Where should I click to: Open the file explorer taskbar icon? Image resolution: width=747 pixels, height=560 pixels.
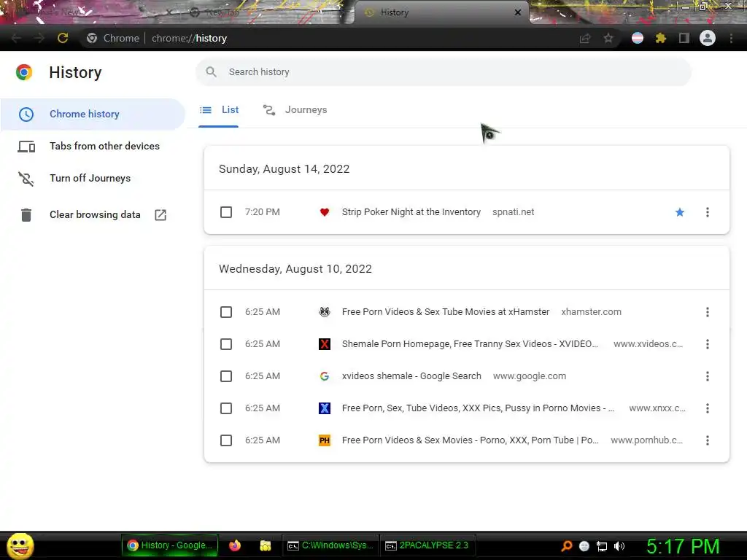click(266, 545)
